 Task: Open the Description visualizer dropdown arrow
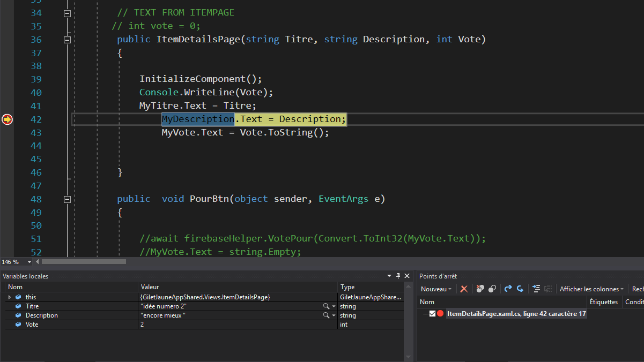point(334,315)
